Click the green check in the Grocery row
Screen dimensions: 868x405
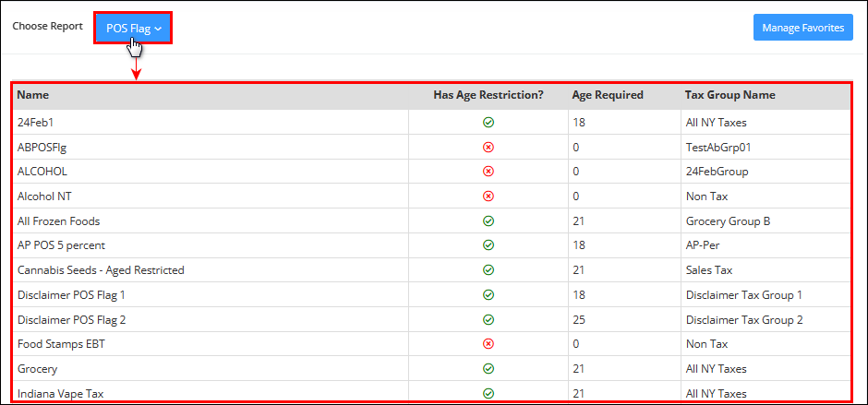(x=488, y=368)
